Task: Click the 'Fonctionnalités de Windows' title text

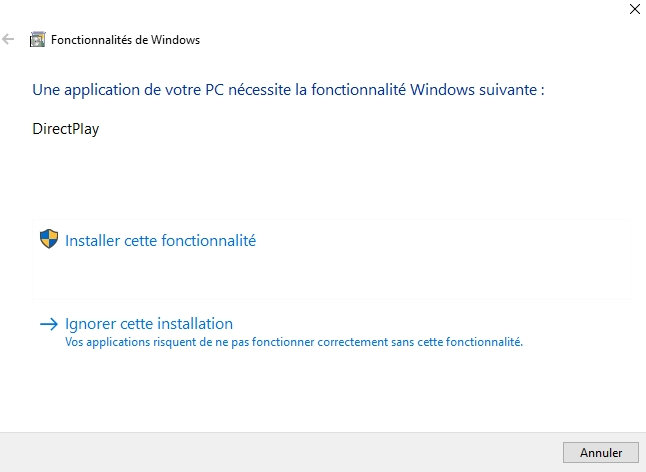Action: 125,40
